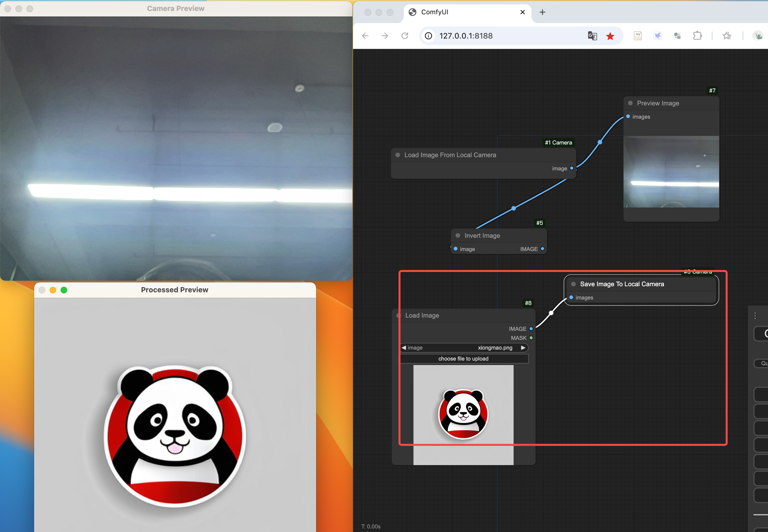Click the camera thumbnail in Preview Image node
This screenshot has height=532, width=768.
click(671, 172)
